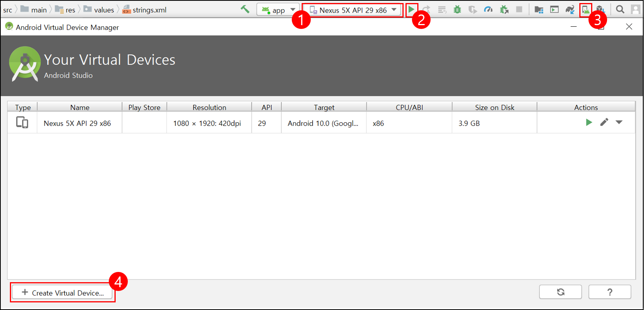
Task: Open the Project Structure folder icon
Action: [539, 10]
